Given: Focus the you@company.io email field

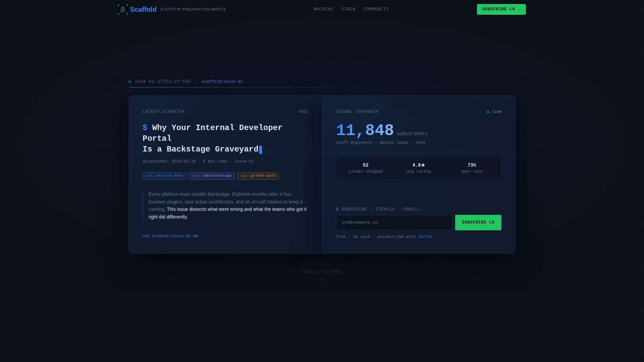Looking at the screenshot, I should (394, 223).
